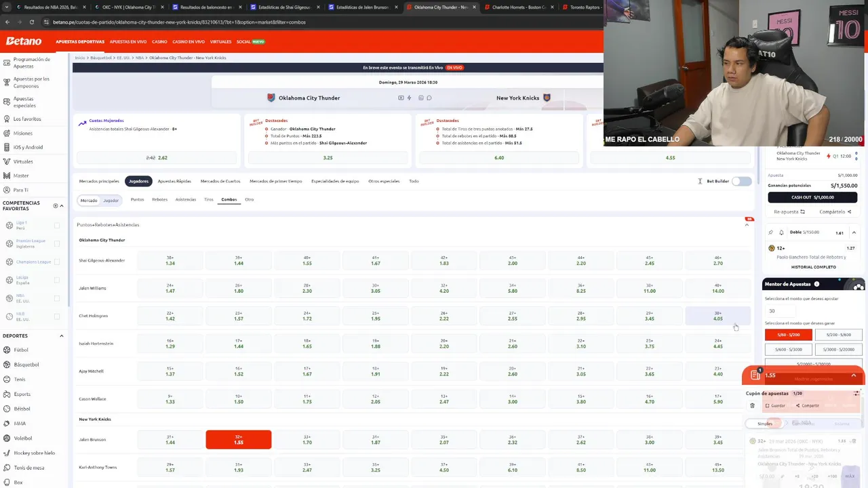Select the Combos filter tab
The height and width of the screenshot is (488, 868).
pos(229,199)
